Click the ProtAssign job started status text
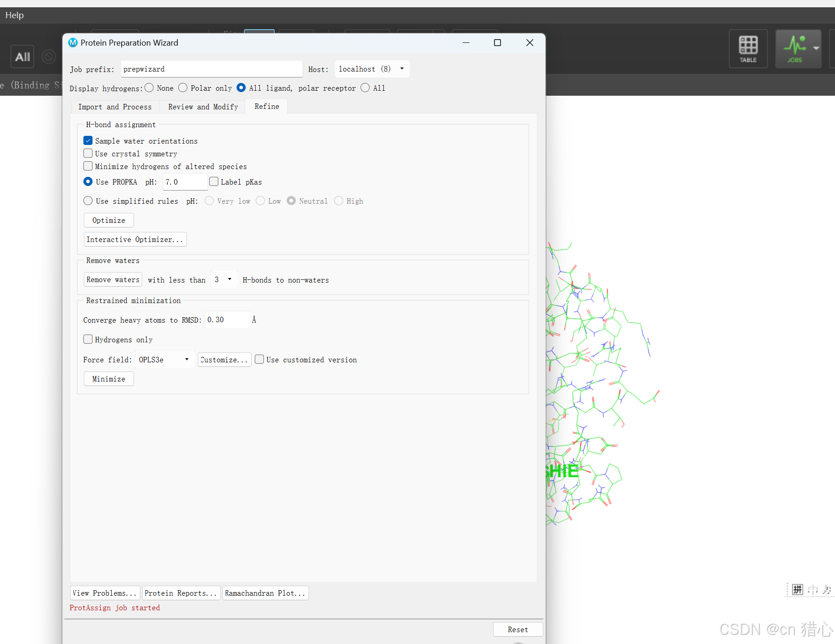This screenshot has height=644, width=835. pos(115,608)
